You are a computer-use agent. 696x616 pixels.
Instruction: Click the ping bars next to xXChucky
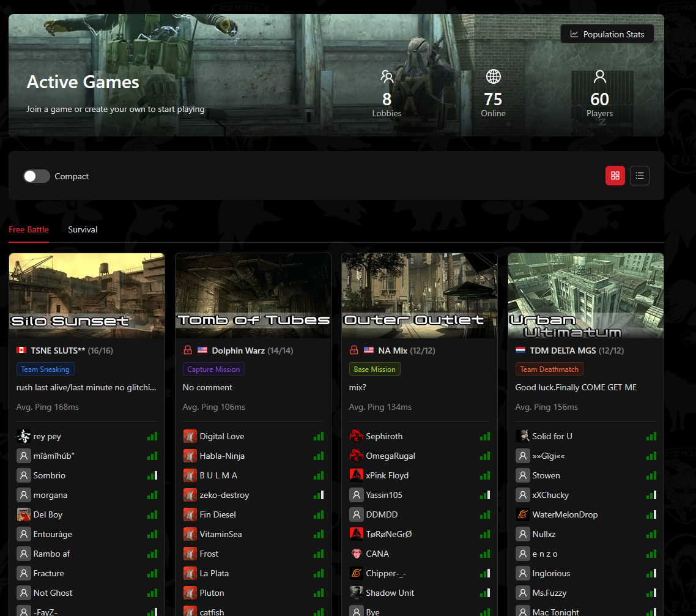point(651,495)
